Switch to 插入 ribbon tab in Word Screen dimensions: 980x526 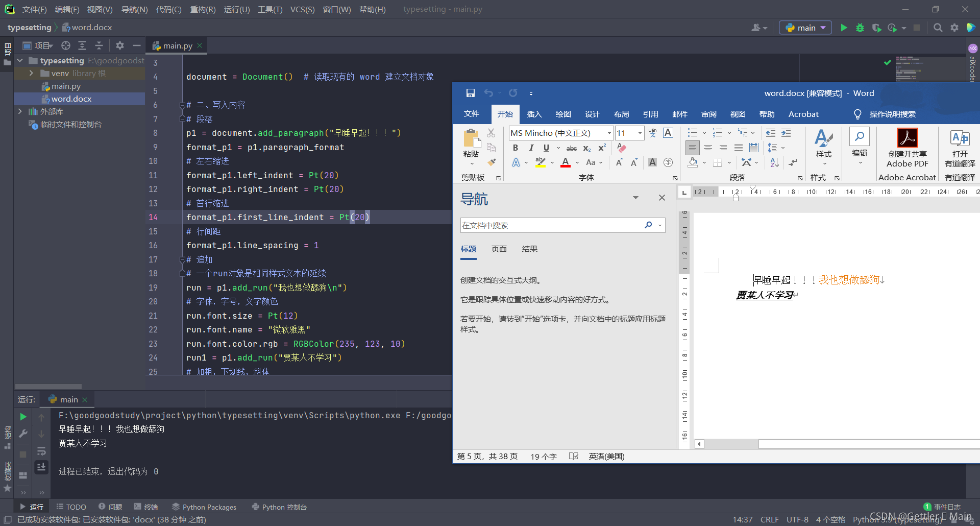(x=534, y=114)
